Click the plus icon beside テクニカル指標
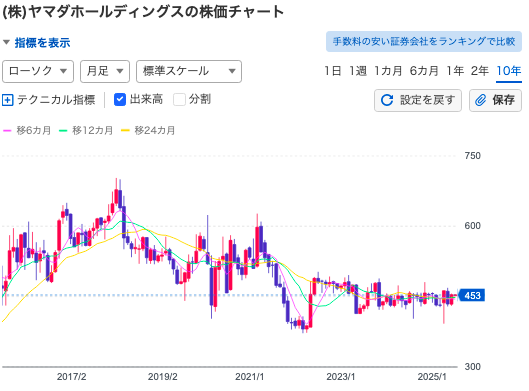Viewport: 529px width, 391px height. 7,100
